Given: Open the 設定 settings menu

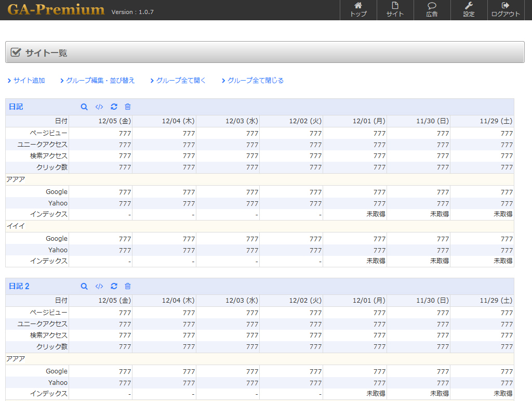Looking at the screenshot, I should [469, 10].
